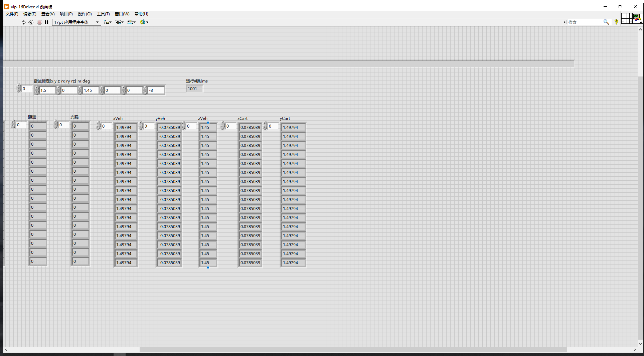The width and height of the screenshot is (644, 356).
Task: Pause VI execution
Action: click(47, 22)
